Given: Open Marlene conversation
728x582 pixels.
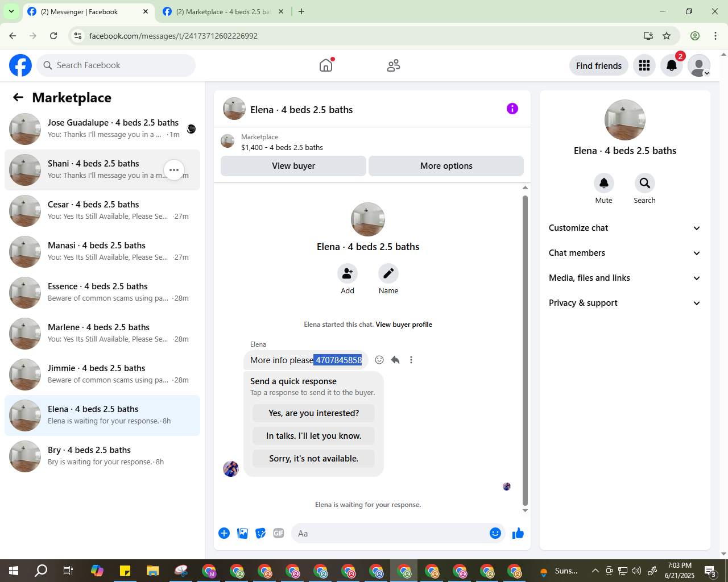Looking at the screenshot, I should click(102, 334).
